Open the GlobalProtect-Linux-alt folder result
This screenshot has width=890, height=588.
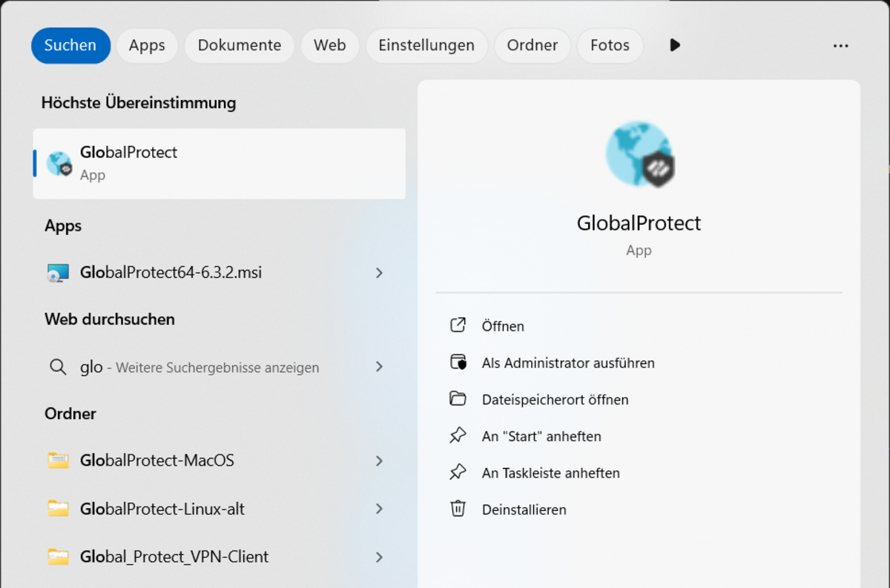(219, 509)
